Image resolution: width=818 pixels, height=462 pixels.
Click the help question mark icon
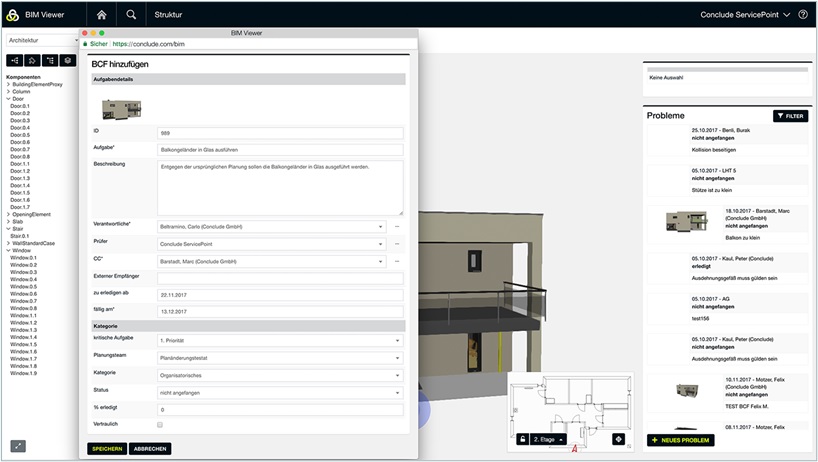[x=803, y=15]
